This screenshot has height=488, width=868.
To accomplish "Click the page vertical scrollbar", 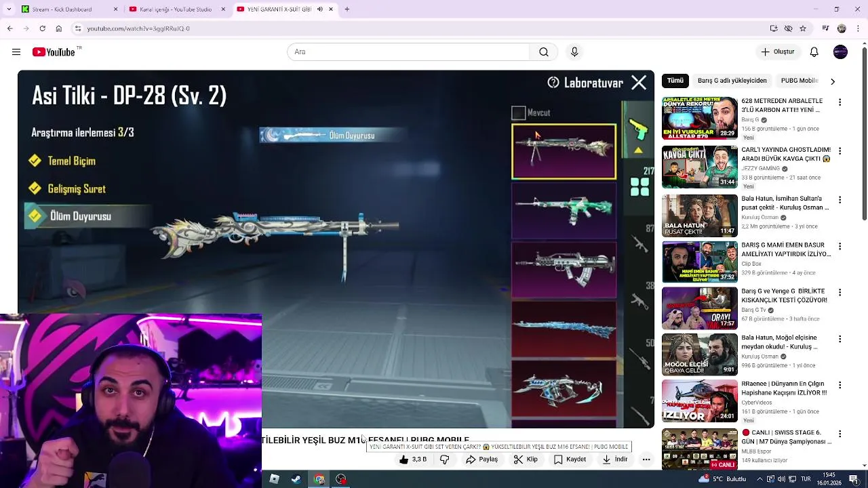I will pyautogui.click(x=864, y=136).
